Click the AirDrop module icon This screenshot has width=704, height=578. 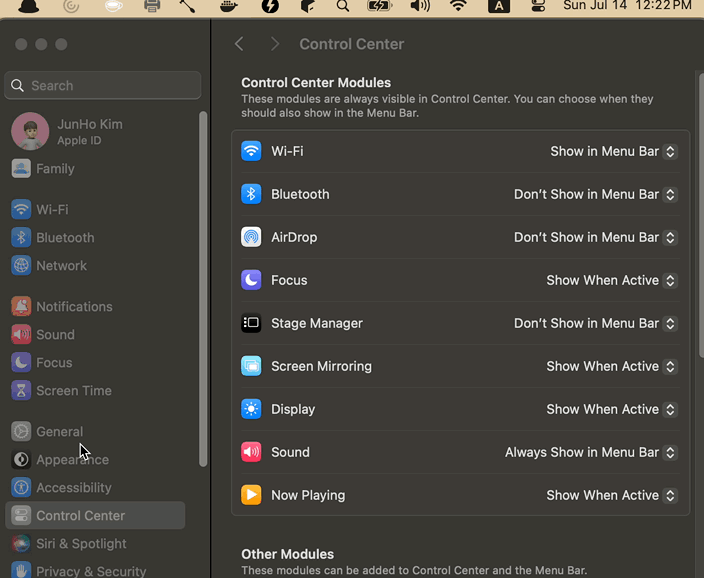click(251, 237)
